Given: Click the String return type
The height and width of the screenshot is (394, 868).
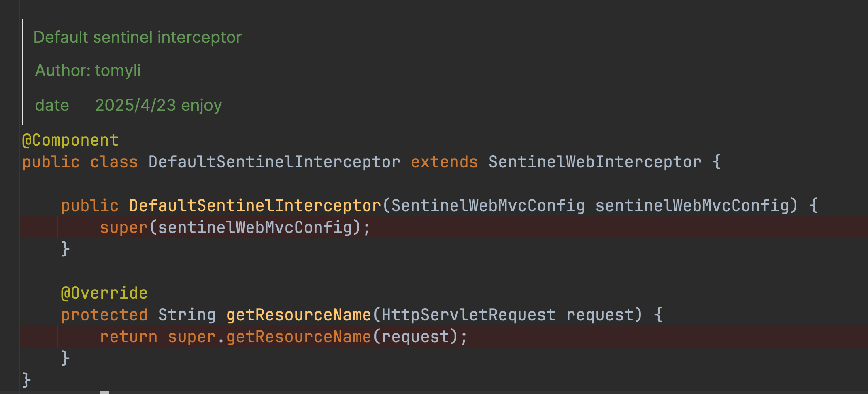Looking at the screenshot, I should (x=187, y=315).
